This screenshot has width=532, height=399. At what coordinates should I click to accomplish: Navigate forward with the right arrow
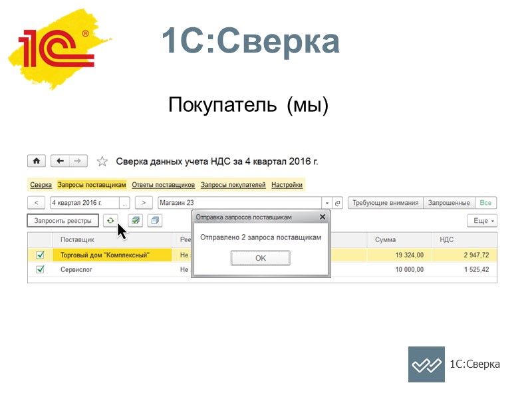(78, 161)
